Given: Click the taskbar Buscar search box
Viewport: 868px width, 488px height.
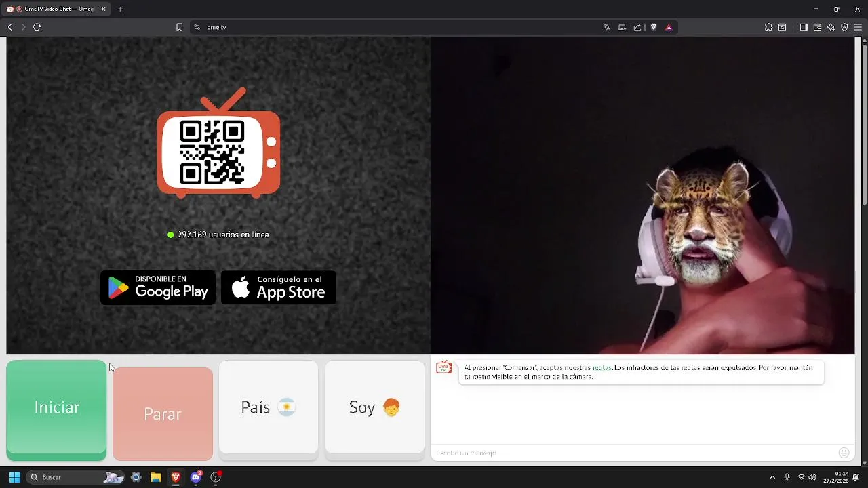Looking at the screenshot, I should click(x=76, y=477).
